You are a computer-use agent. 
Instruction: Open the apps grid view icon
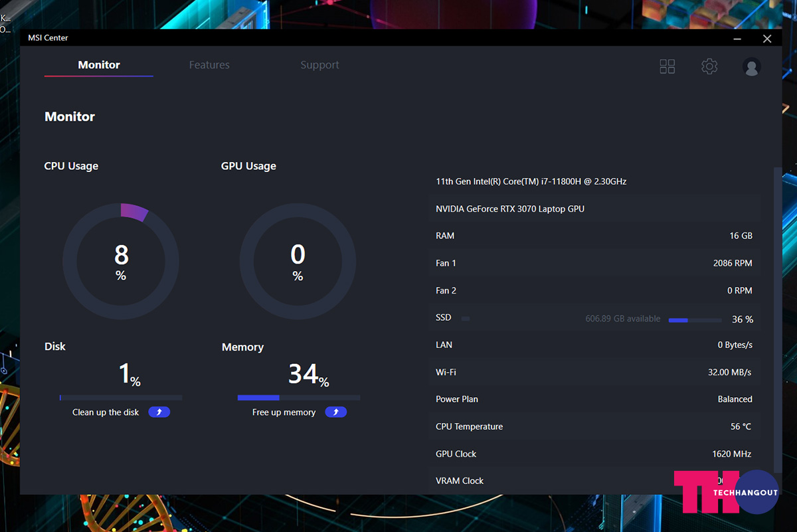[667, 66]
